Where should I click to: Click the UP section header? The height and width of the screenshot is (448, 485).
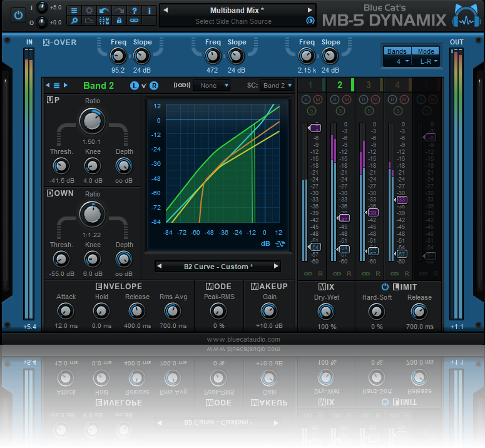[x=53, y=100]
